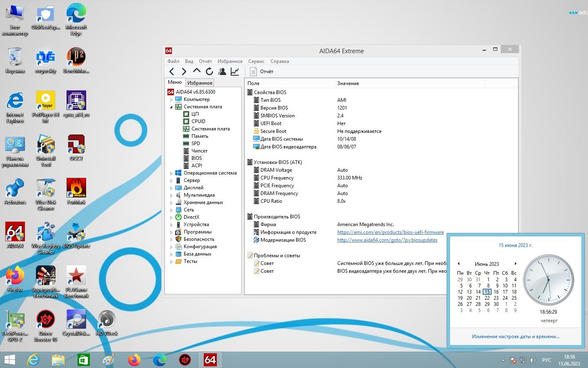Expand the Операционная система tree node
This screenshot has width=588, height=368.
click(x=171, y=173)
